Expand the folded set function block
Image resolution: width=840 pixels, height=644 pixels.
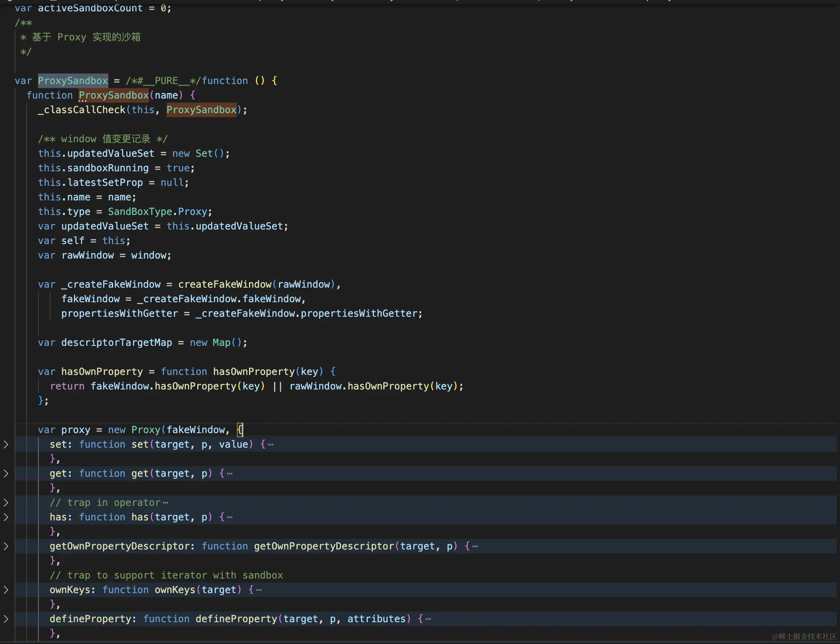point(6,444)
